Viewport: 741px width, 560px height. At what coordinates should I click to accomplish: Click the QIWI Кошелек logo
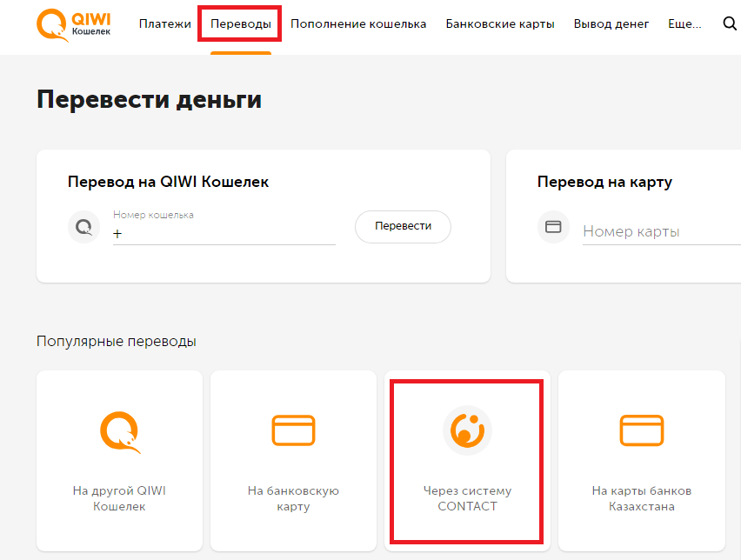point(74,25)
